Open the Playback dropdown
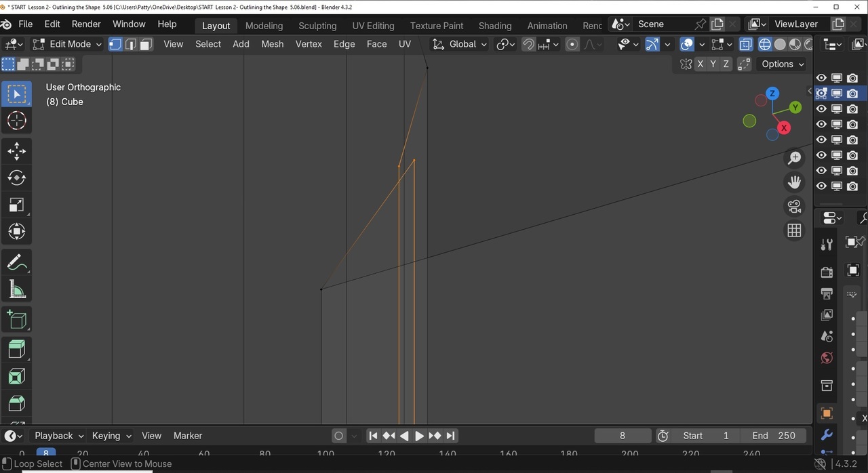 tap(59, 436)
